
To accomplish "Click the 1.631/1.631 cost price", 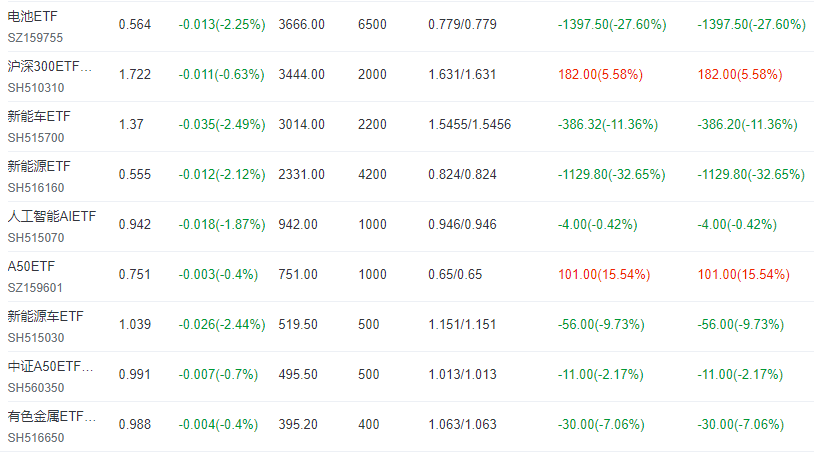I will (x=462, y=74).
